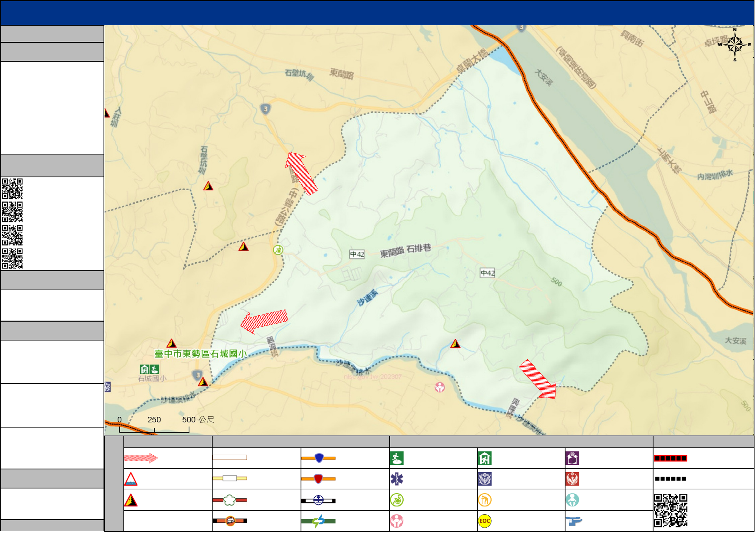The image size is (756, 533).
Task: Click the gray 石城國小 map label
Action: pos(152,379)
